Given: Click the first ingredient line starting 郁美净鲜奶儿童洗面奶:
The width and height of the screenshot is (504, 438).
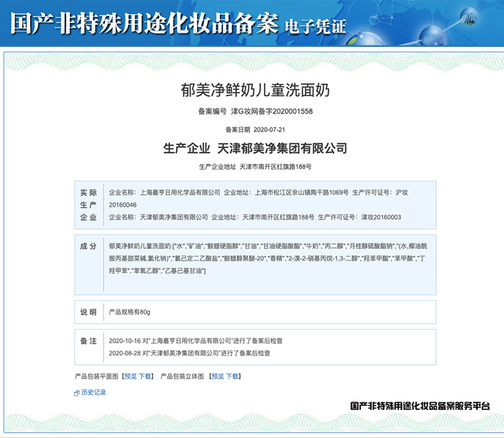Looking at the screenshot, I should pyautogui.click(x=268, y=246).
